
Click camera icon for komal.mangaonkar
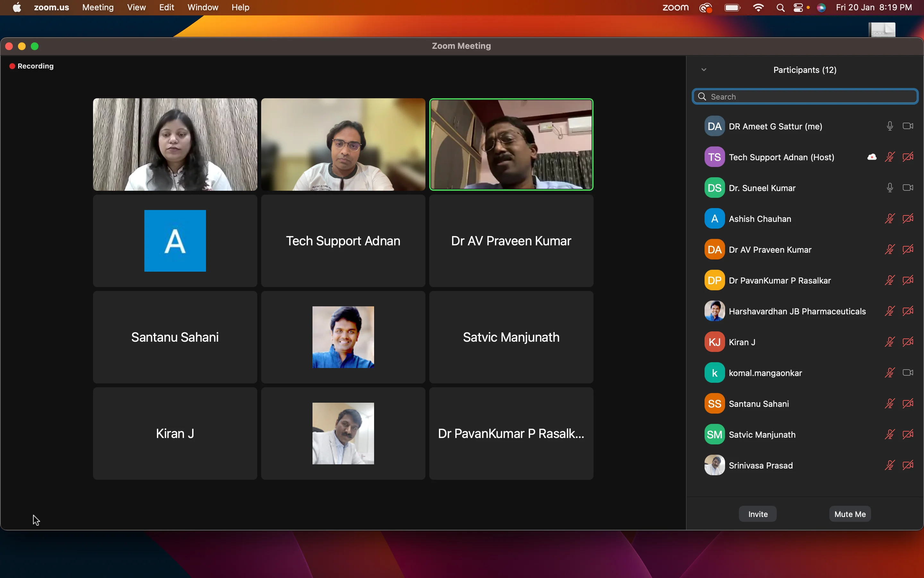point(908,373)
